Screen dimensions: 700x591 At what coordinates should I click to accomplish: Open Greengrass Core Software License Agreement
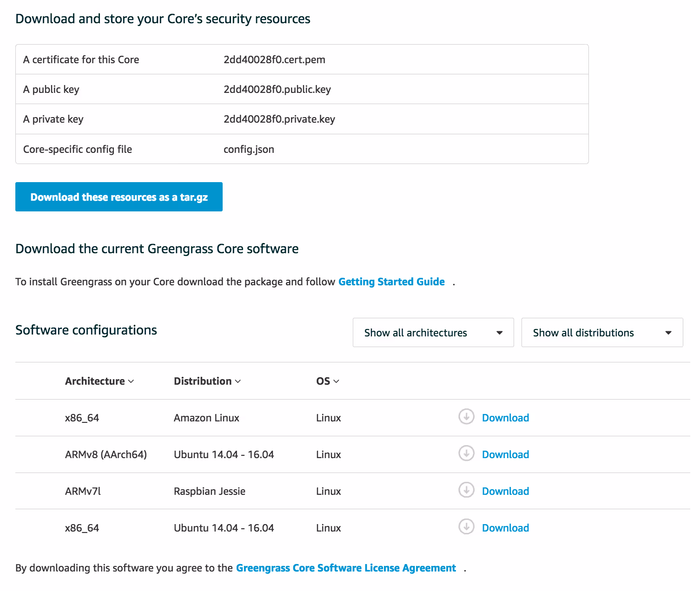click(346, 568)
